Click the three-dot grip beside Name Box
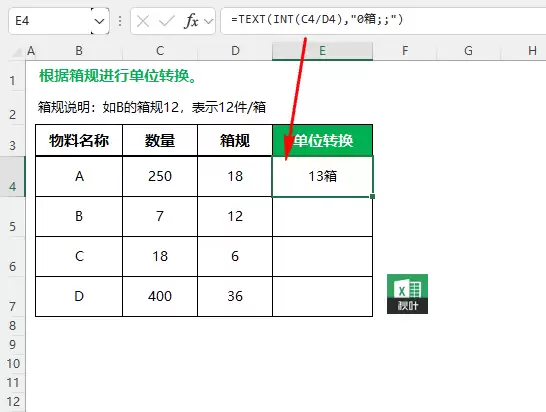The height and width of the screenshot is (412, 546). point(120,21)
